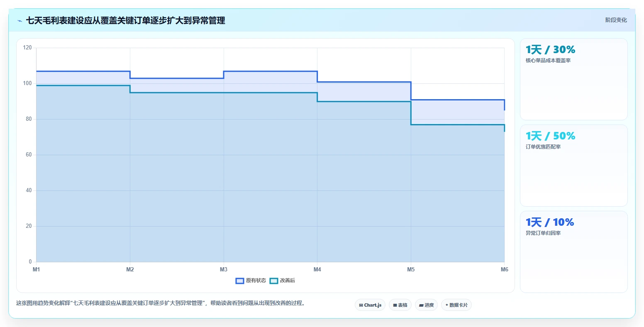Toggle the 改善后 legend swatch

tap(274, 281)
